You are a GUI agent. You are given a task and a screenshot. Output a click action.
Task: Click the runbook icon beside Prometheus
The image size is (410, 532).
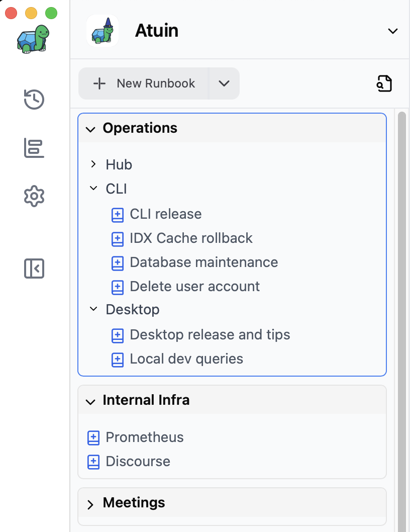click(93, 437)
